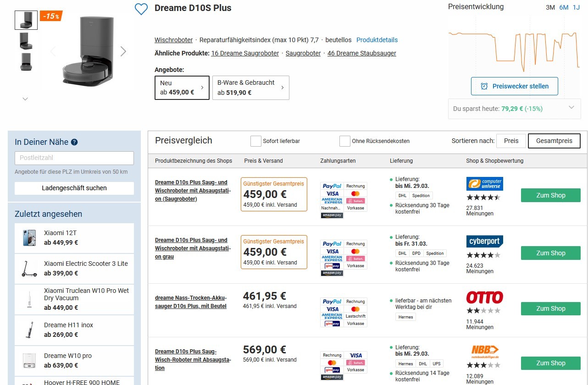Click the Hermes delivery tag in OTTO row
The width and height of the screenshot is (588, 385).
pos(406,317)
